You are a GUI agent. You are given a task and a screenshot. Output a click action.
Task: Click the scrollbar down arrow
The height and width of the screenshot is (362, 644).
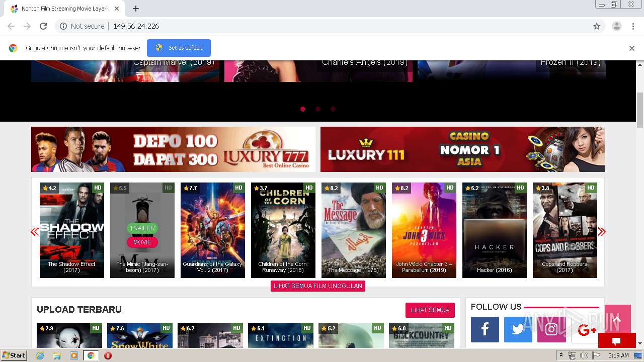click(640, 344)
